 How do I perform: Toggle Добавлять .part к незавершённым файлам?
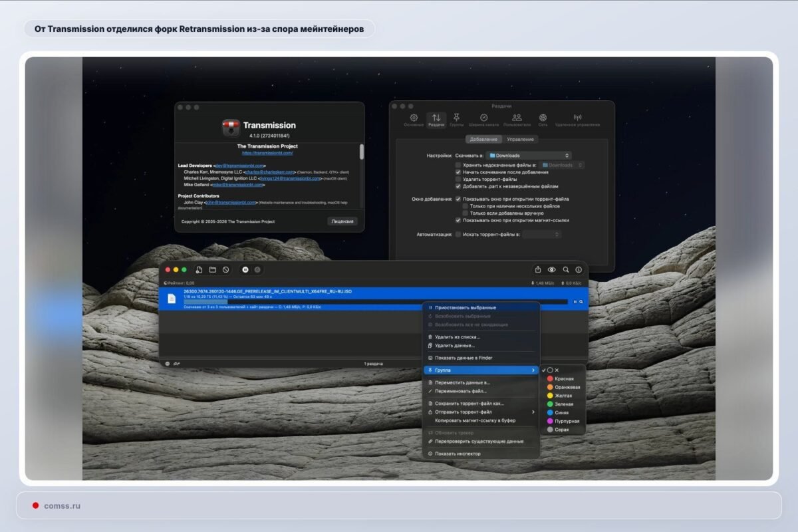click(458, 186)
